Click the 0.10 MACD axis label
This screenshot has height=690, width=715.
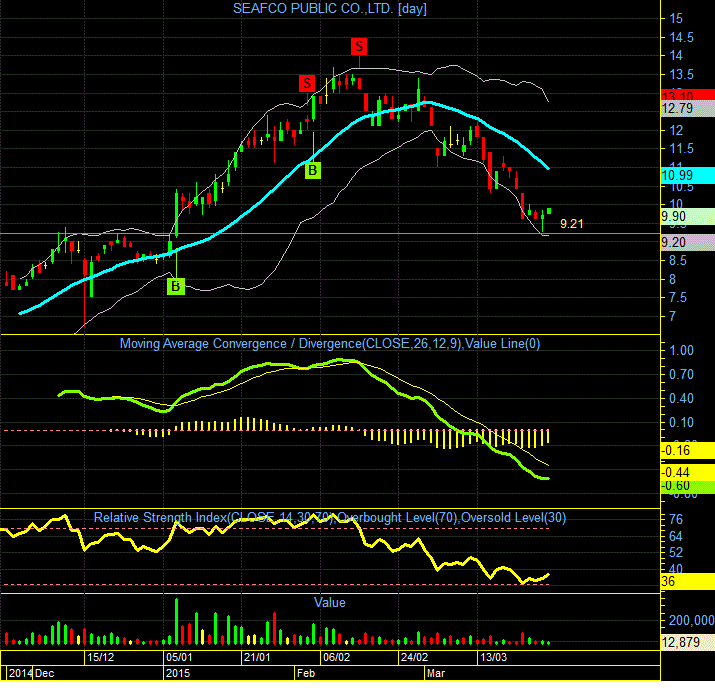click(x=681, y=422)
